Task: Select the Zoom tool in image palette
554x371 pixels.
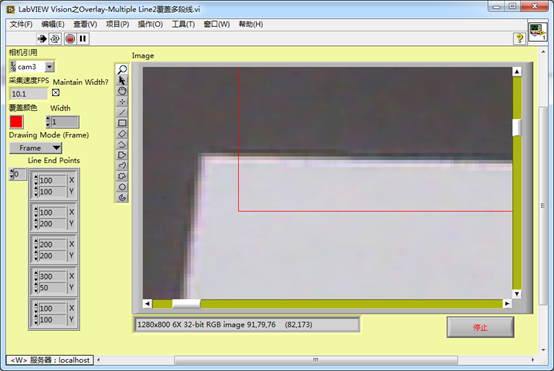Action: pos(122,69)
